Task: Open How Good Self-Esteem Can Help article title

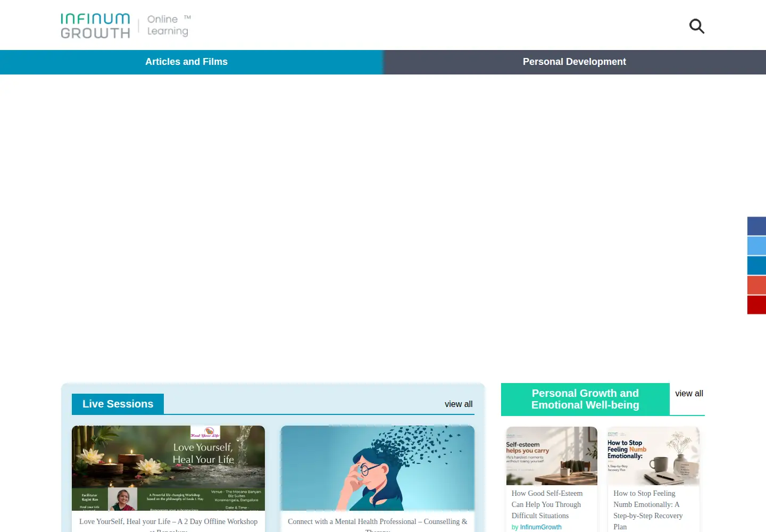Action: (547, 504)
